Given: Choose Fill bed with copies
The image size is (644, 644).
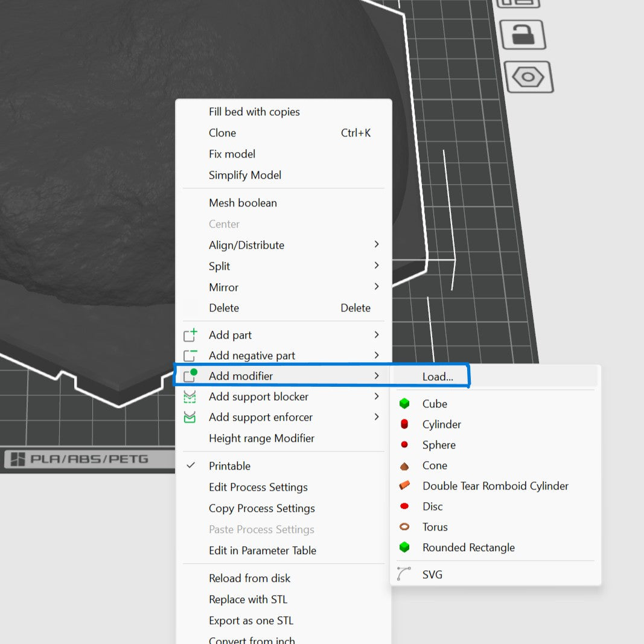Looking at the screenshot, I should point(254,112).
